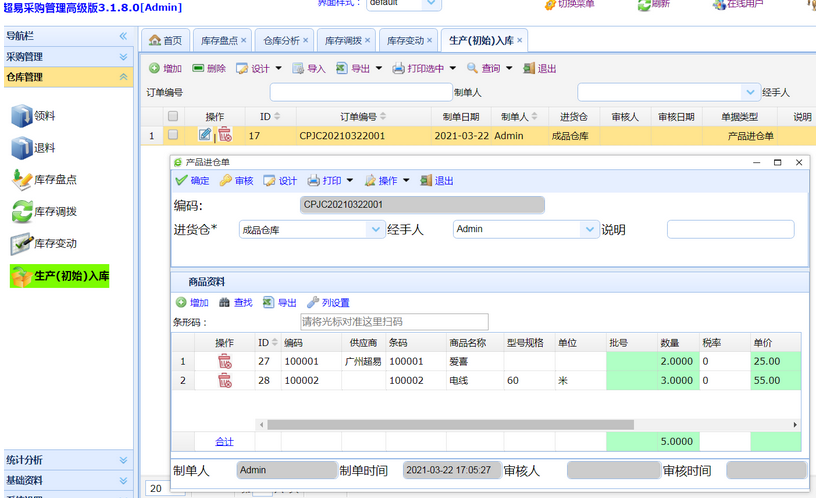Close the 库存盘点 tab

coord(244,40)
